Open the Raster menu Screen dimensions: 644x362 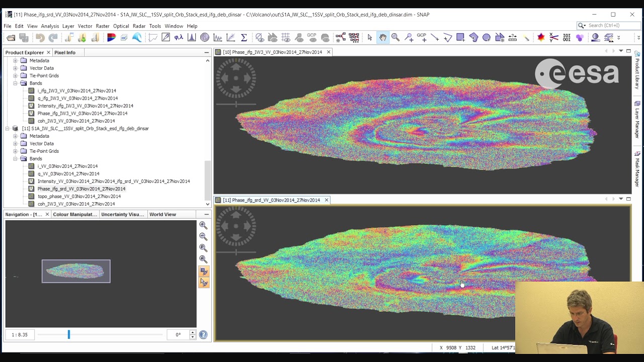[x=103, y=26]
